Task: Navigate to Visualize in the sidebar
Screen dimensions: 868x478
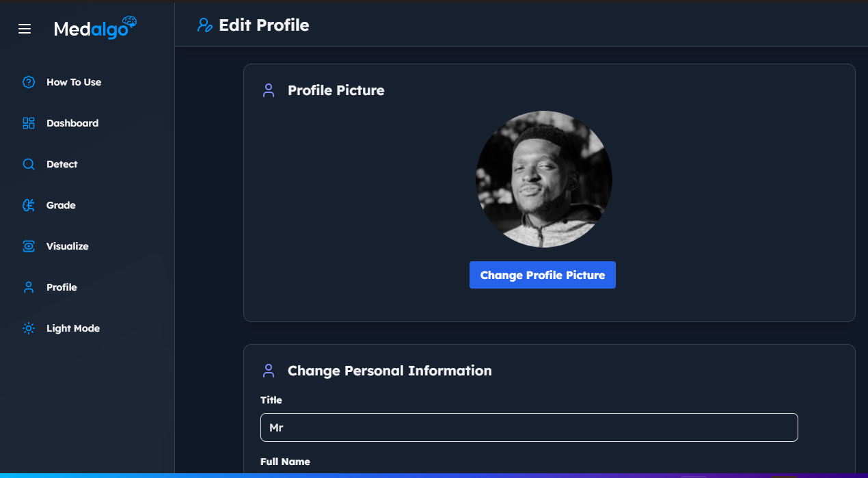Action: 67,246
